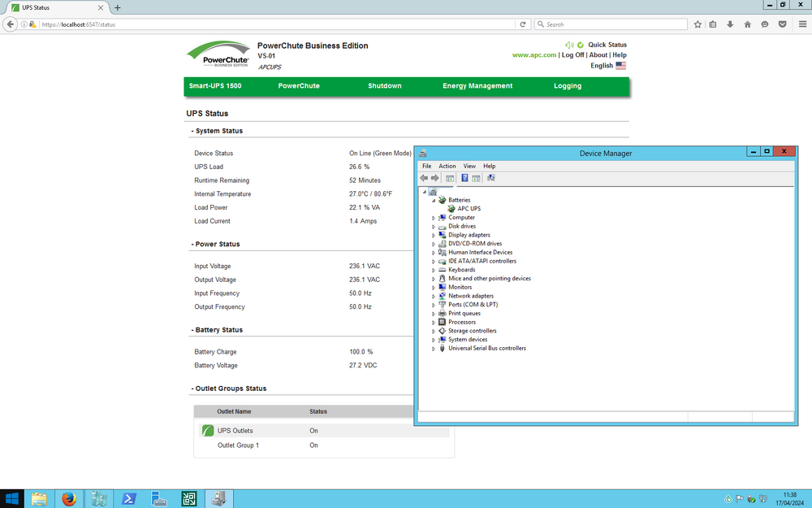Click the Batteries category icon
Image resolution: width=812 pixels, height=508 pixels.
[442, 200]
